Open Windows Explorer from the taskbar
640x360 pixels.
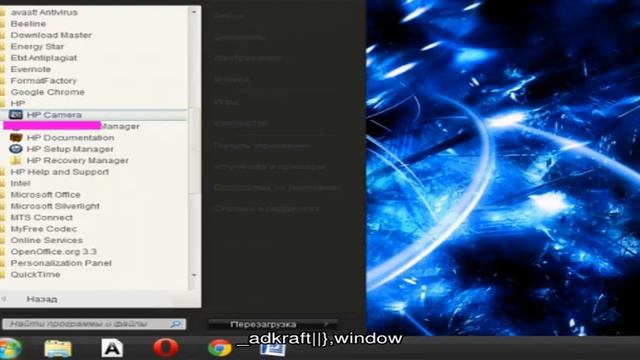[x=58, y=349]
